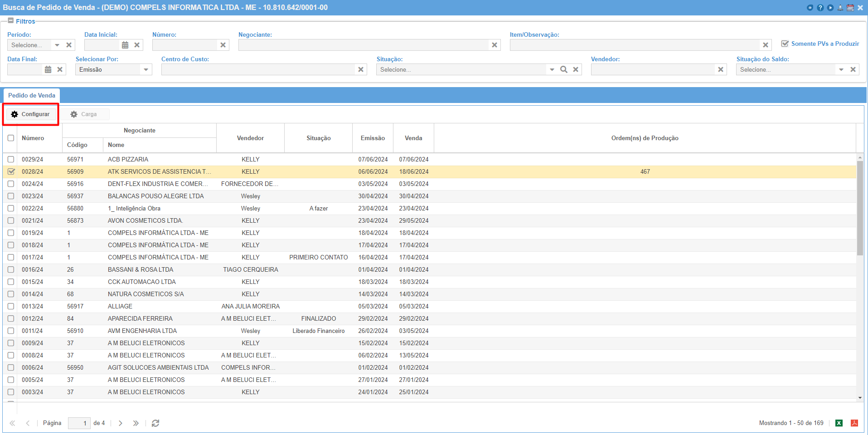
Task: Click the grid scrollbar down arrow
Action: [860, 398]
